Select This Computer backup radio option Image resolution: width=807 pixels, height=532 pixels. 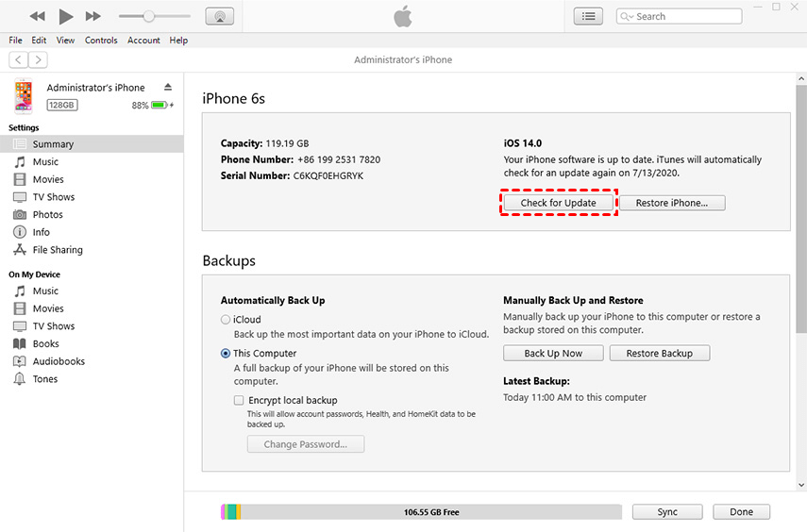[226, 354]
